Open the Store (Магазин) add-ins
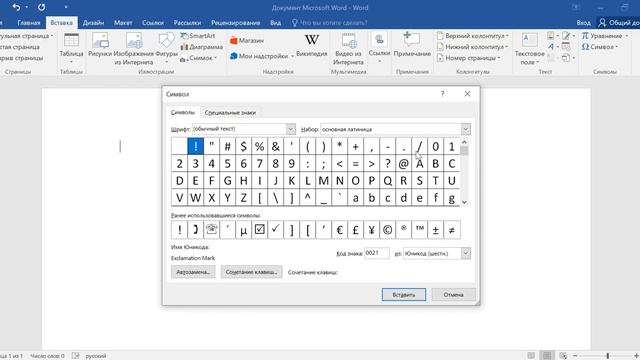 (x=247, y=40)
